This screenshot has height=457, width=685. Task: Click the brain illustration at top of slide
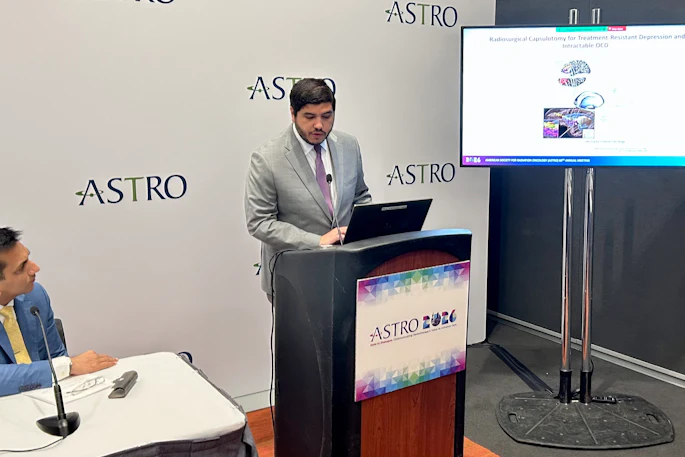coord(575,73)
